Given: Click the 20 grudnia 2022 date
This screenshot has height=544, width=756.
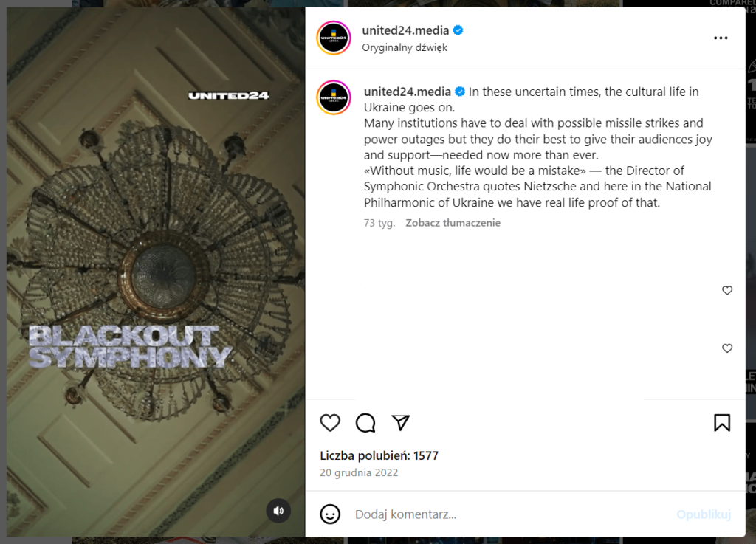Looking at the screenshot, I should [x=359, y=472].
